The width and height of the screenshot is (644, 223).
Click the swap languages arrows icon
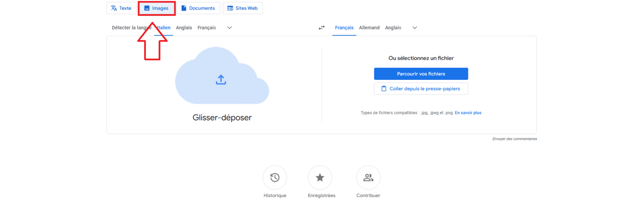[x=322, y=28]
